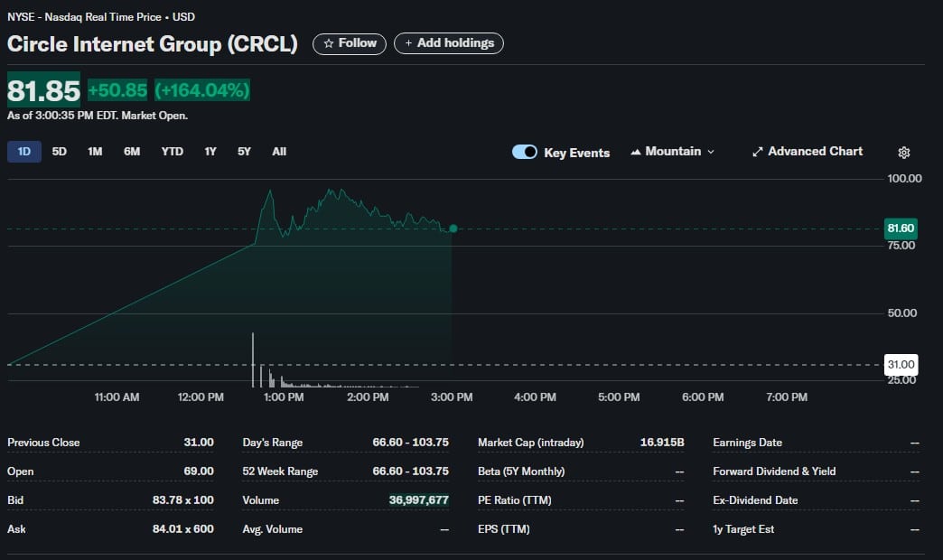Select the 5Y range tab
943x560 pixels.
(244, 152)
